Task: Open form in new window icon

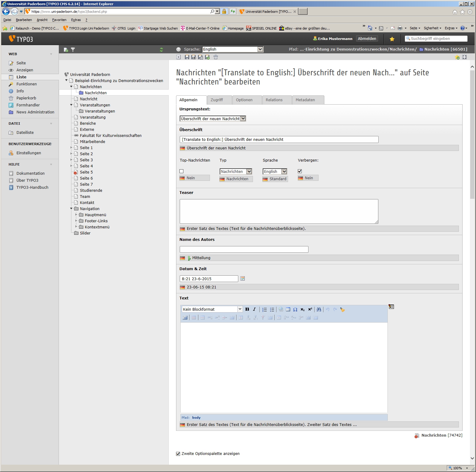Action: 464,57
